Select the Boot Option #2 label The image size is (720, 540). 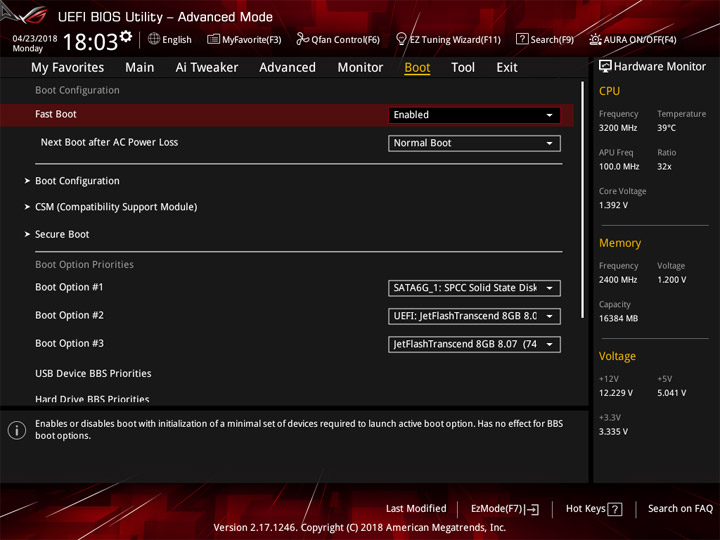tap(69, 315)
